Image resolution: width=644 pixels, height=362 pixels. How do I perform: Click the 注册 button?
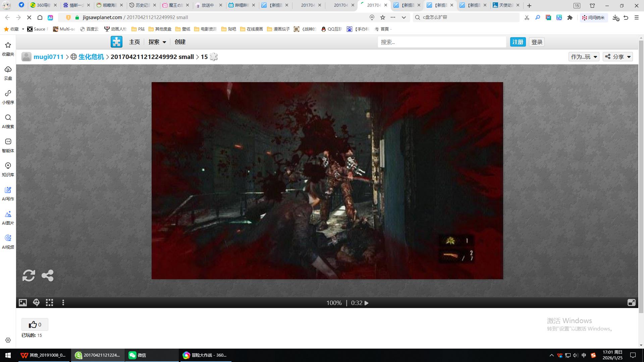pos(518,42)
